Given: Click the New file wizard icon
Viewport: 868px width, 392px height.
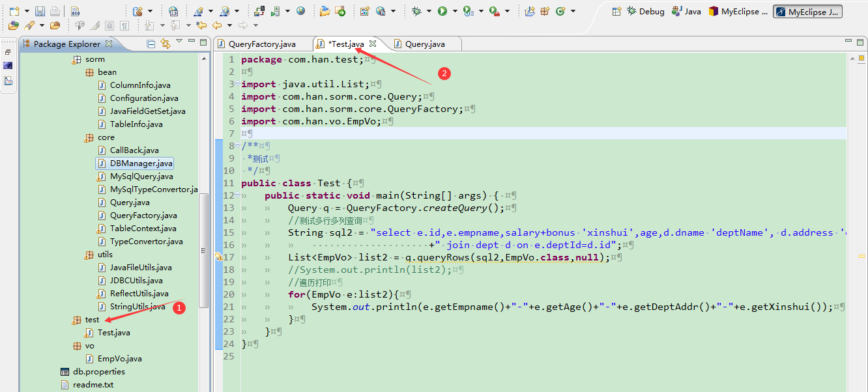Looking at the screenshot, I should [14, 11].
